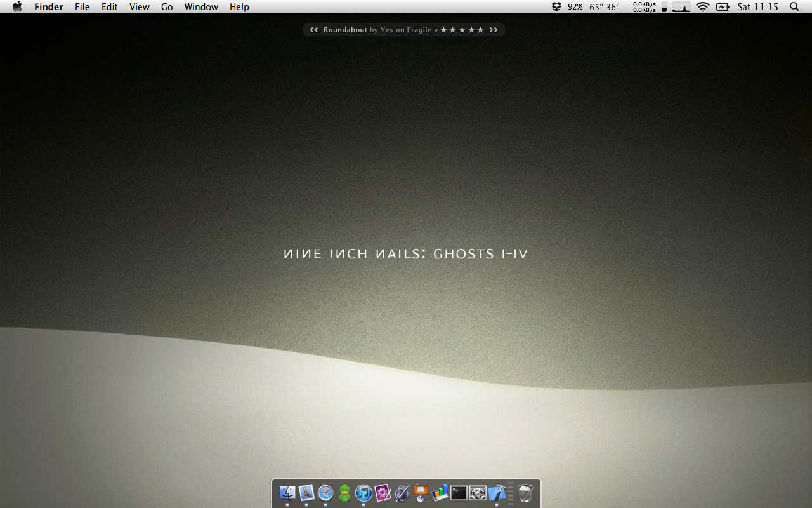Open the File menu
This screenshot has height=508, width=812.
(x=82, y=7)
